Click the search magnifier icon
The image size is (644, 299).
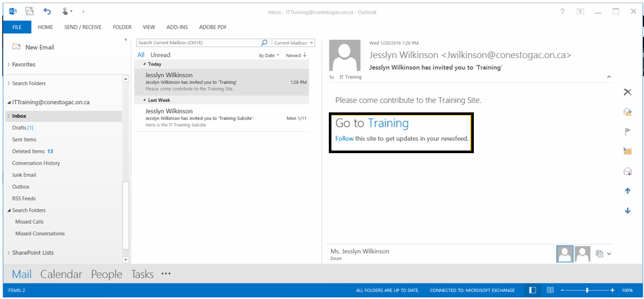coord(264,43)
